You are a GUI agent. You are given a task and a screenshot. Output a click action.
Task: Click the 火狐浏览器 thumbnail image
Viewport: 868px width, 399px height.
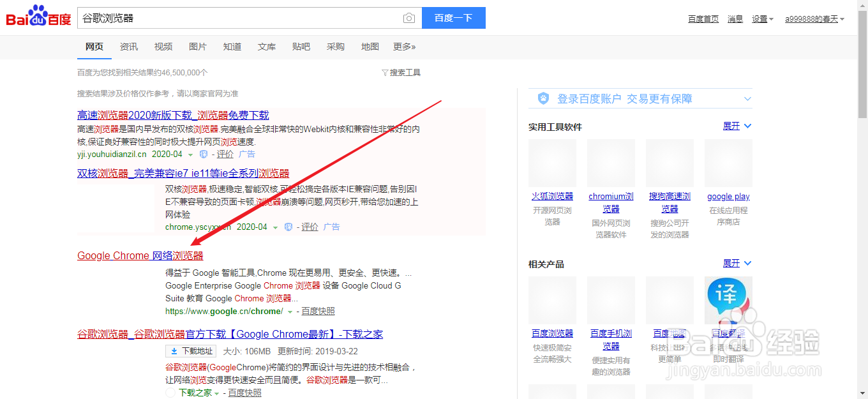553,163
